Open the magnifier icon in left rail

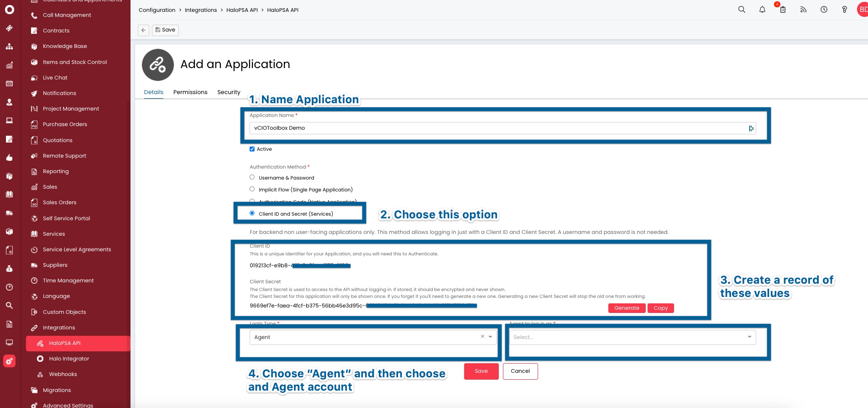9,305
